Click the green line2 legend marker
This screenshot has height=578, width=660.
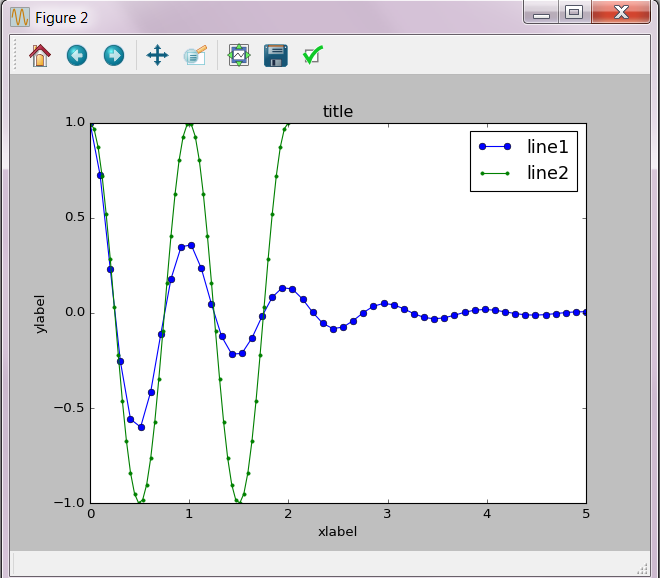point(495,173)
